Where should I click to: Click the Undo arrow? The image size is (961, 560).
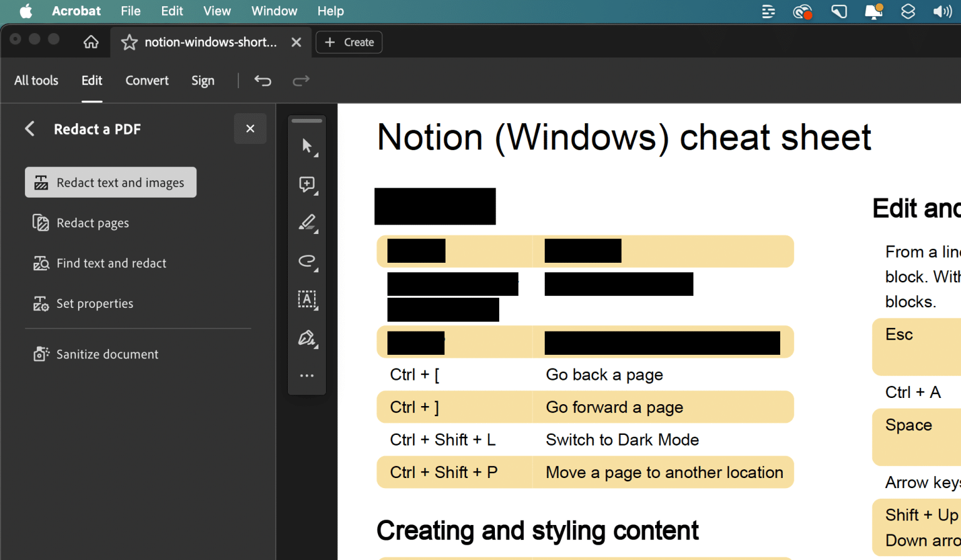coord(263,81)
